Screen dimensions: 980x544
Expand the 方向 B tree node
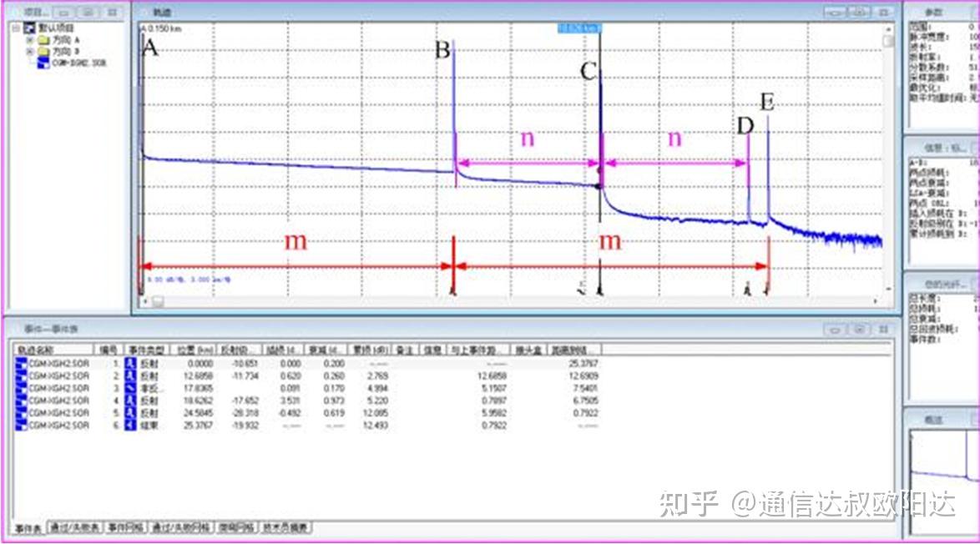tap(29, 52)
